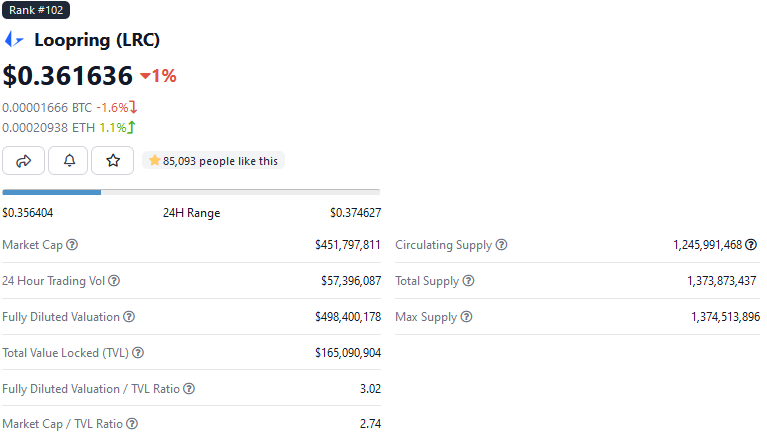The height and width of the screenshot is (439, 767).
Task: Click 24H high value $0.374627
Action: pyautogui.click(x=355, y=213)
